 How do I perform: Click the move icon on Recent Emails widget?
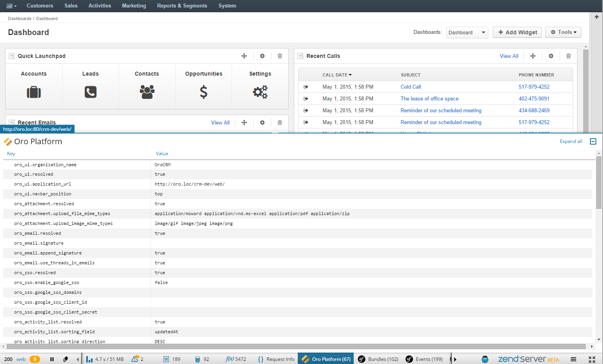tap(244, 123)
